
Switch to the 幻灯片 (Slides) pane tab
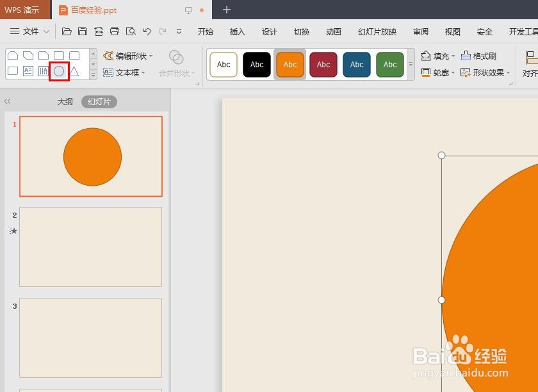pyautogui.click(x=99, y=102)
